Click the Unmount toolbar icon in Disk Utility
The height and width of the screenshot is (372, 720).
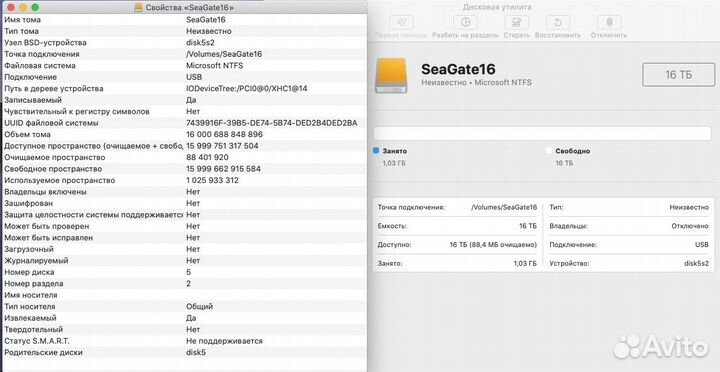(x=609, y=22)
